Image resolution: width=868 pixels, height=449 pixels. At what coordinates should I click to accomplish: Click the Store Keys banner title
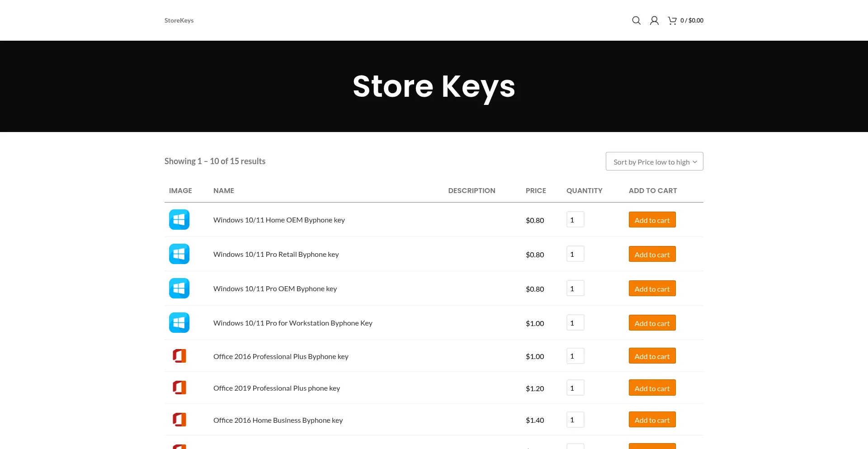(x=434, y=87)
